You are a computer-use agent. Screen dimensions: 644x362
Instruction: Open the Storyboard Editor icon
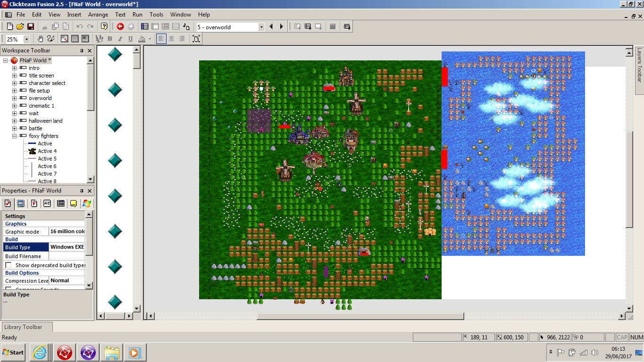pyautogui.click(x=145, y=26)
